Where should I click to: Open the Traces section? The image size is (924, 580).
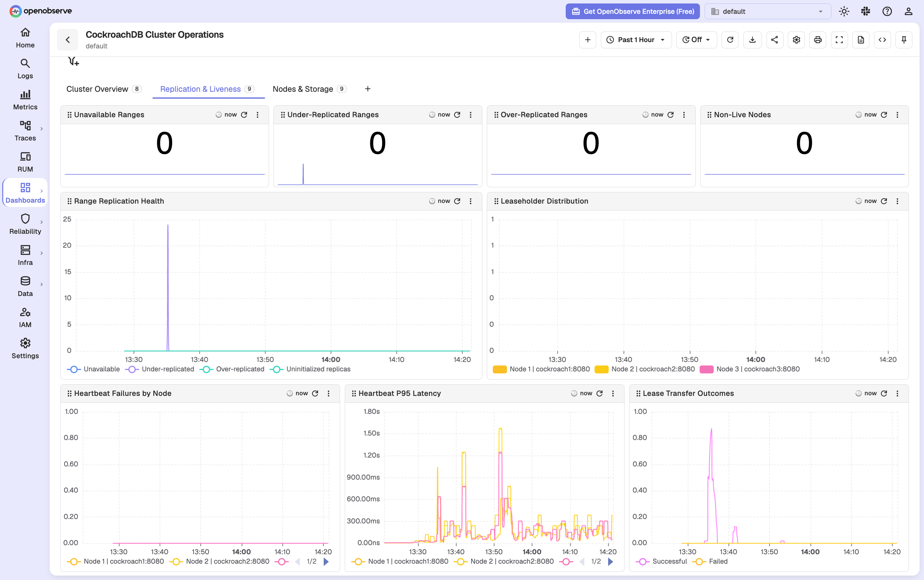pyautogui.click(x=25, y=131)
